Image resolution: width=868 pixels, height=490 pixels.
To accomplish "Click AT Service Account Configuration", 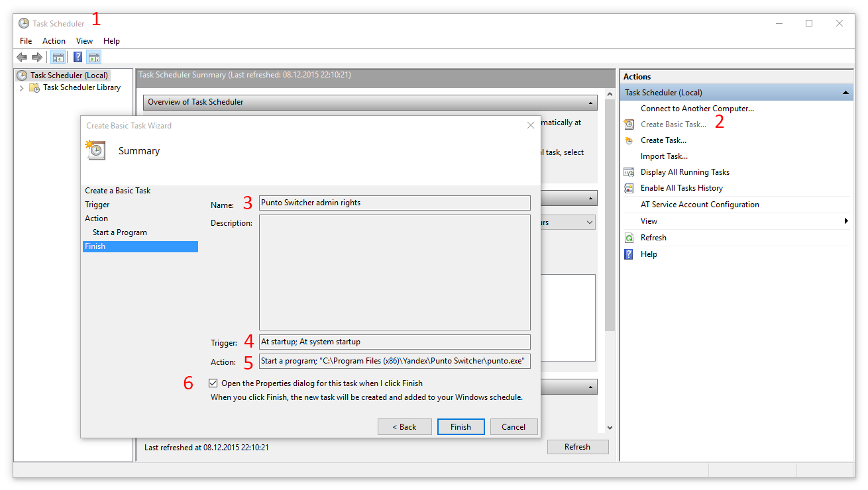I will click(700, 205).
